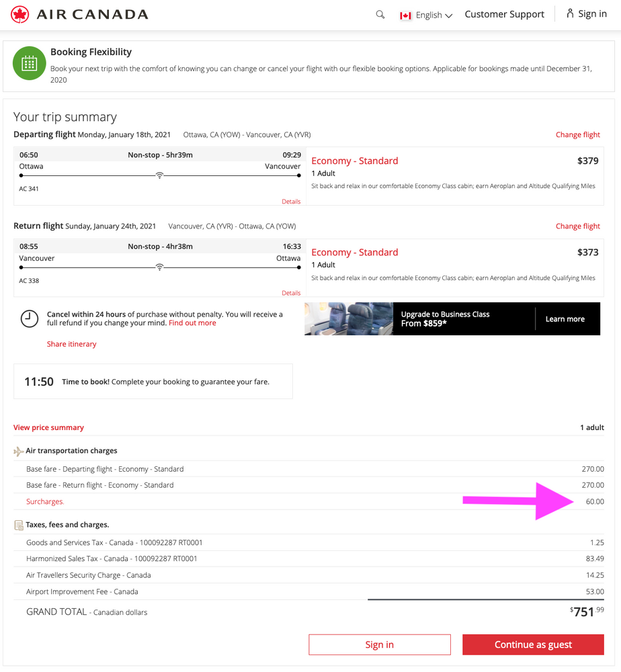The image size is (621, 672).
Task: Open Details for the departing AC 341 flight
Action: click(x=291, y=201)
